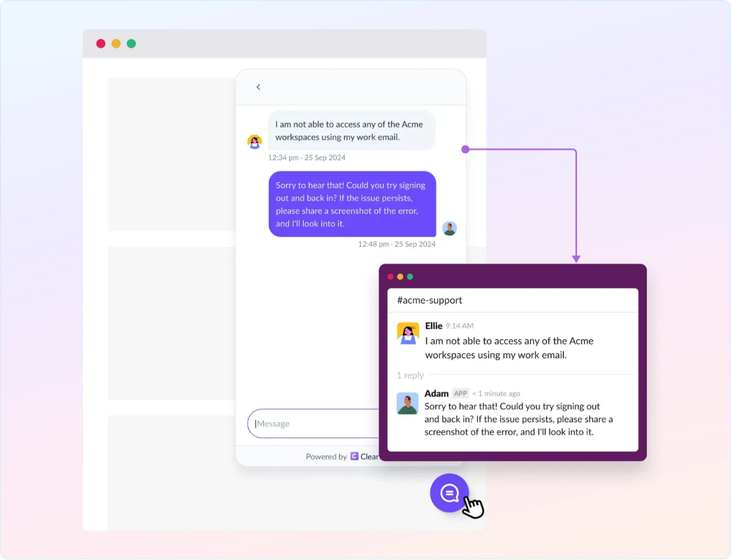Screen dimensions: 731x560
Task: Click the agent avatar beside the purple reply bubble
Action: coord(450,228)
